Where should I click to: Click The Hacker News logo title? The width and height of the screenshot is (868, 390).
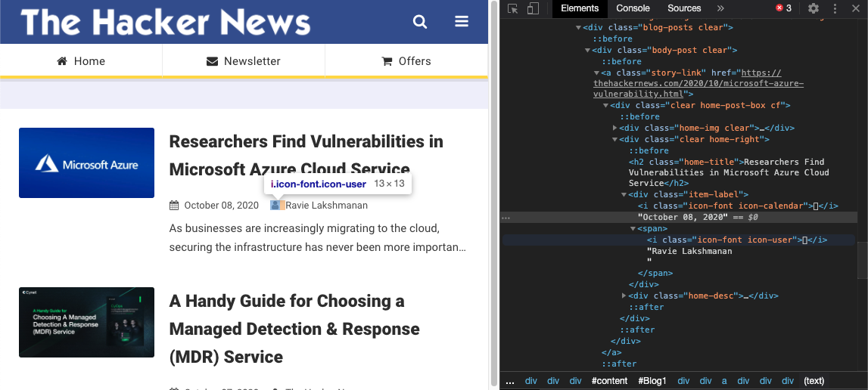(x=165, y=22)
